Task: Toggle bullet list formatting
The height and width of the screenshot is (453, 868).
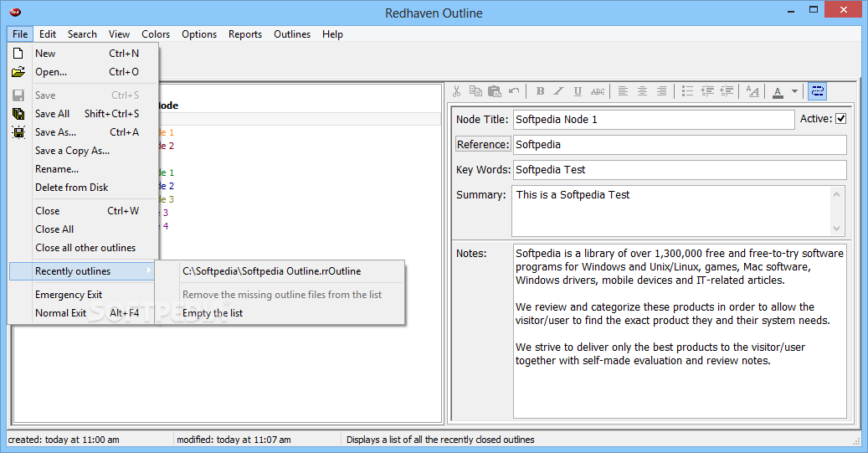Action: [x=687, y=91]
